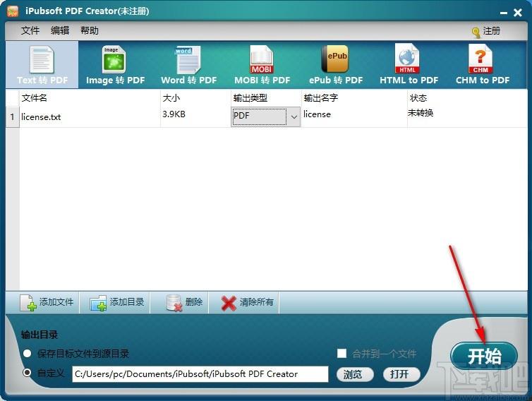Open HTML to PDF conversion mode

coord(409,65)
